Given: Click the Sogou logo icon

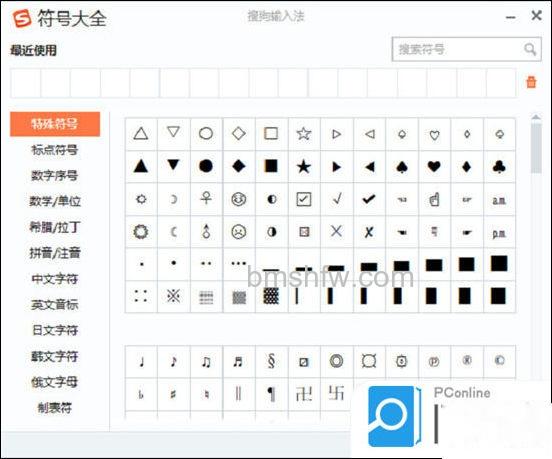Looking at the screenshot, I should (x=22, y=18).
